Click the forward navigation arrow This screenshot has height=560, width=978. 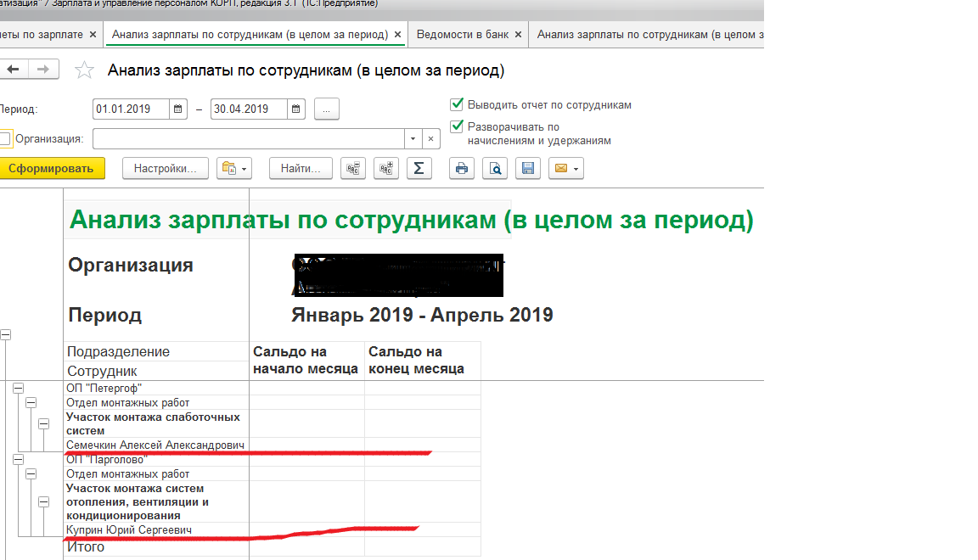pyautogui.click(x=43, y=70)
